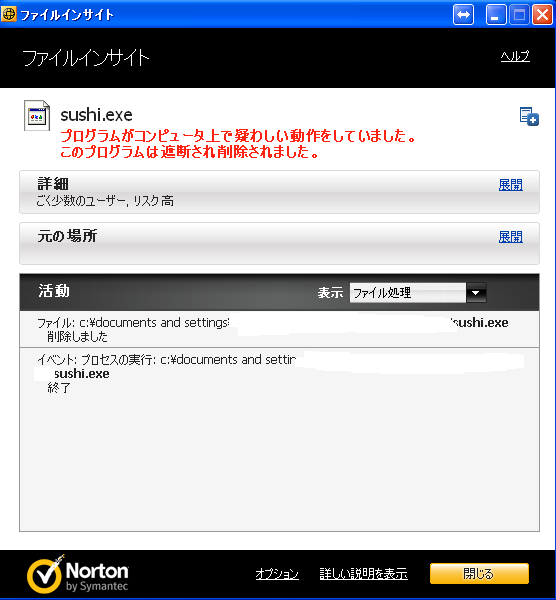Image resolution: width=556 pixels, height=600 pixels.
Task: Select the 削除しました file activity row
Action: click(x=279, y=329)
